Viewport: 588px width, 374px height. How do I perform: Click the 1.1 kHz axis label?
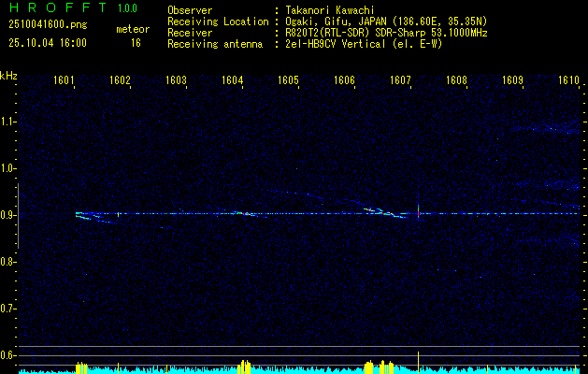7,122
